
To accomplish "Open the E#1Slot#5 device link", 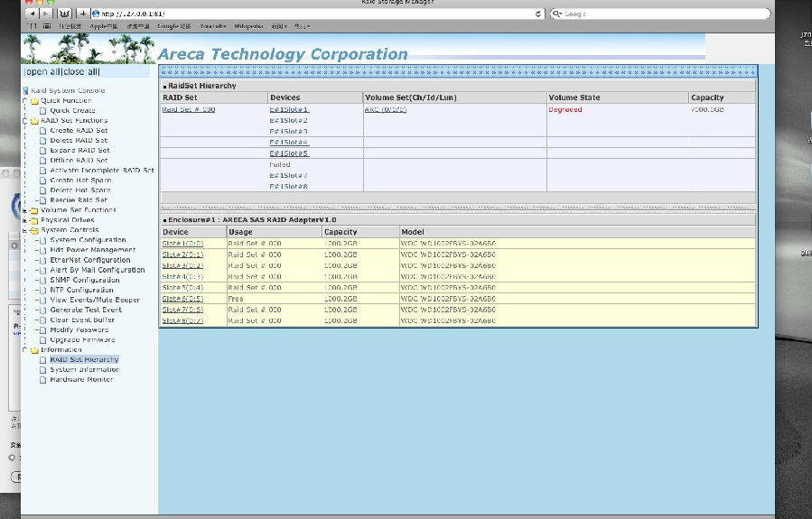I will coord(289,153).
